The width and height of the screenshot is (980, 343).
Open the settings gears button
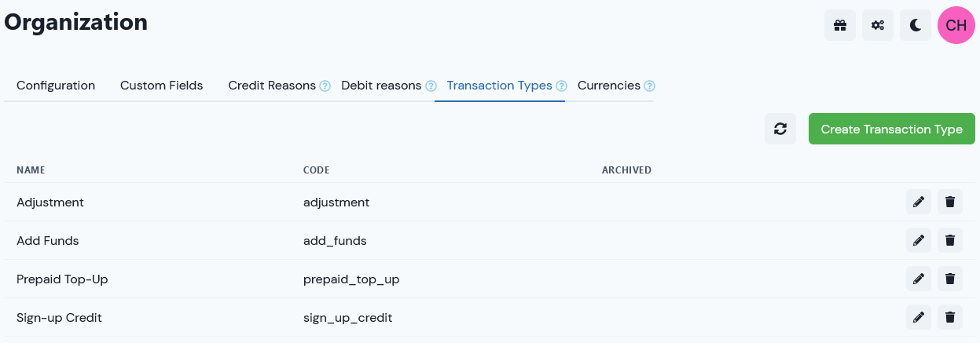[878, 25]
